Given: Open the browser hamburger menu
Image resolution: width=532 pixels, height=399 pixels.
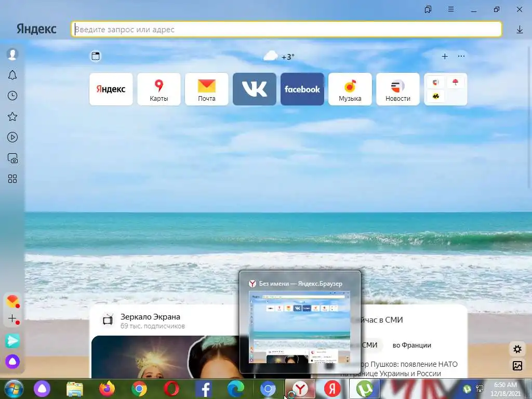Looking at the screenshot, I should [x=451, y=9].
